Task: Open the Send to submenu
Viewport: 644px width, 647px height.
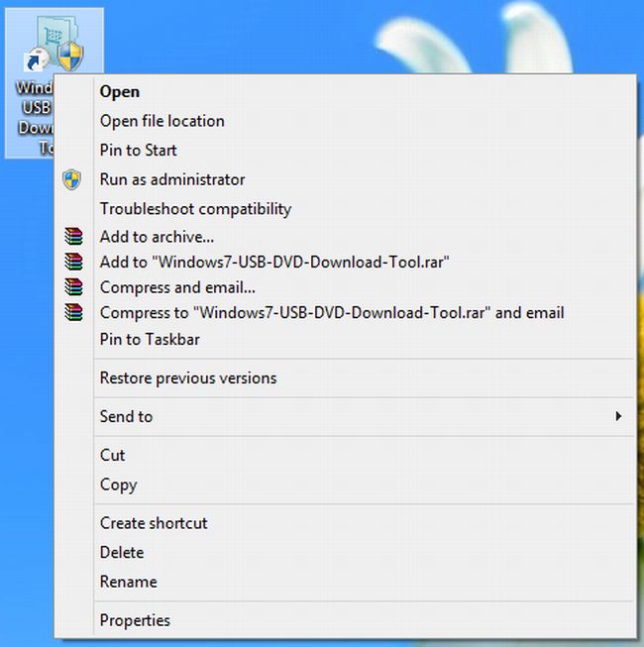Action: (x=345, y=416)
